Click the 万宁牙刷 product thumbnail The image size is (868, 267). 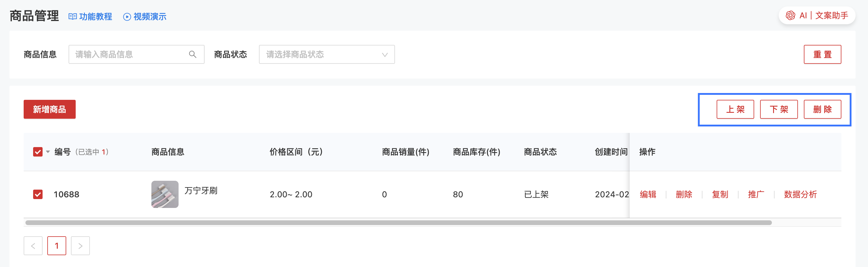[x=165, y=194]
